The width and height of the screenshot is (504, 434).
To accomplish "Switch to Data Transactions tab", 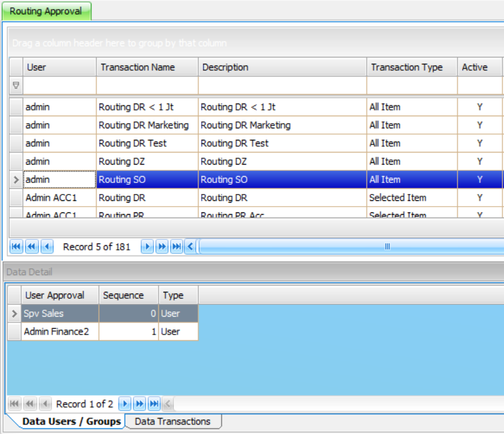I will click(173, 421).
